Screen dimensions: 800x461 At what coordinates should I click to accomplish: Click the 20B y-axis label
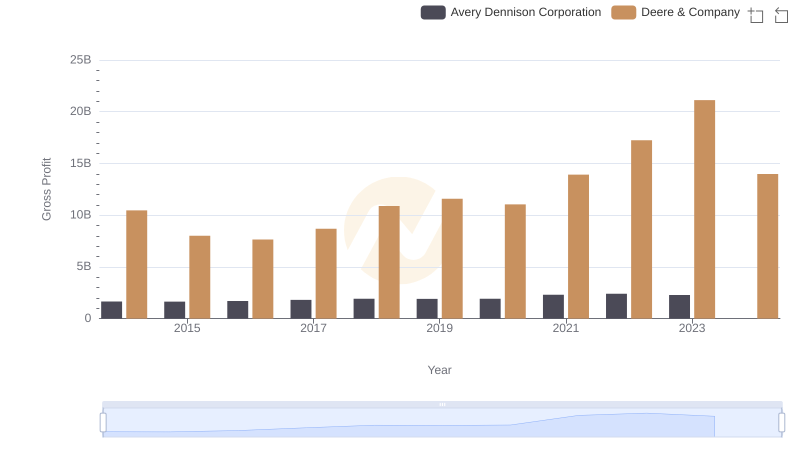tap(81, 111)
